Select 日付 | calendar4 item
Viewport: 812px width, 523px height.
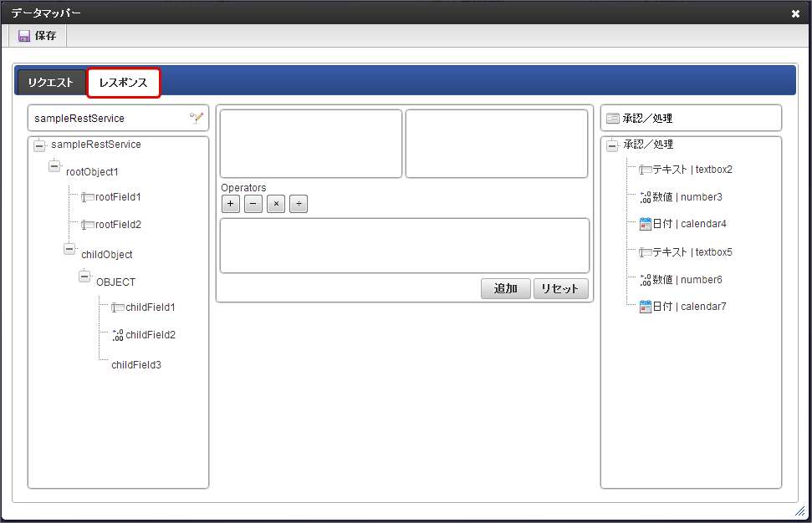tap(689, 224)
